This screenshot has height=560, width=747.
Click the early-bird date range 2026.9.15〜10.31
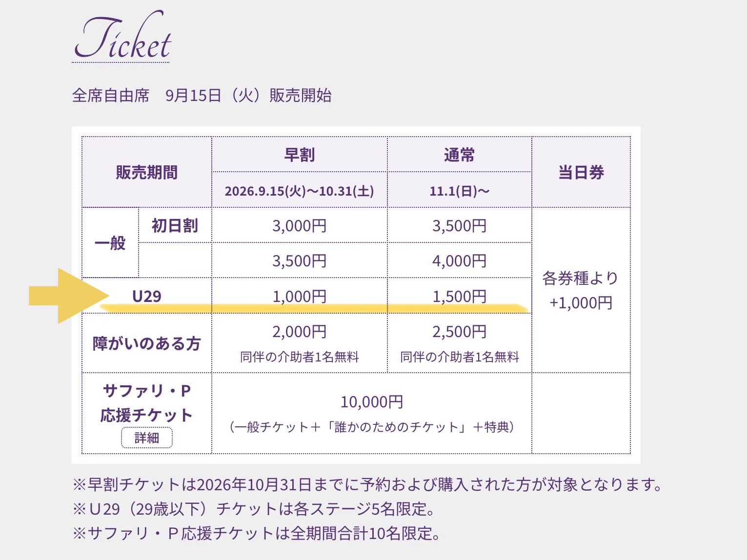(x=300, y=190)
